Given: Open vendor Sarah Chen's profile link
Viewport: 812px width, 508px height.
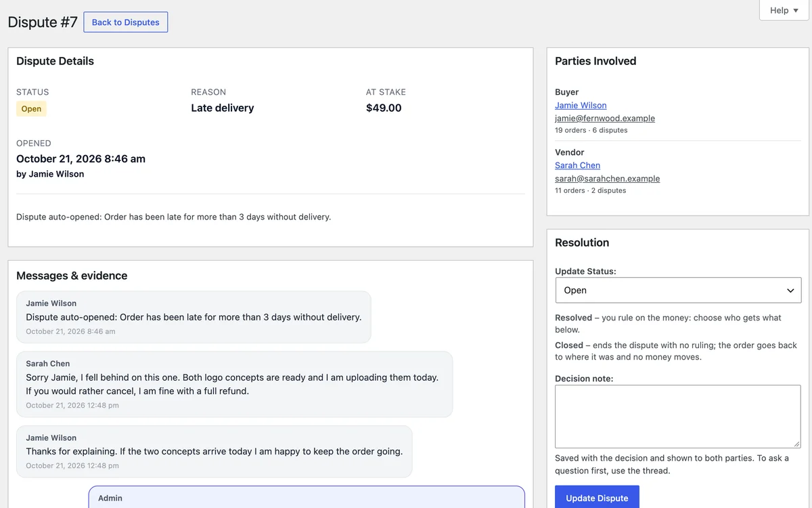Looking at the screenshot, I should tap(577, 165).
